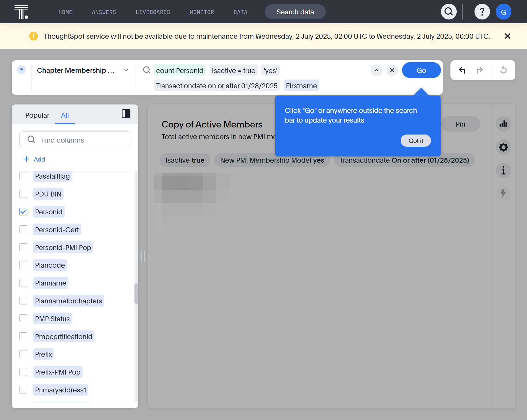The image size is (527, 420).
Task: Click the Transactiondate On or after filter chip
Action: pos(404,160)
